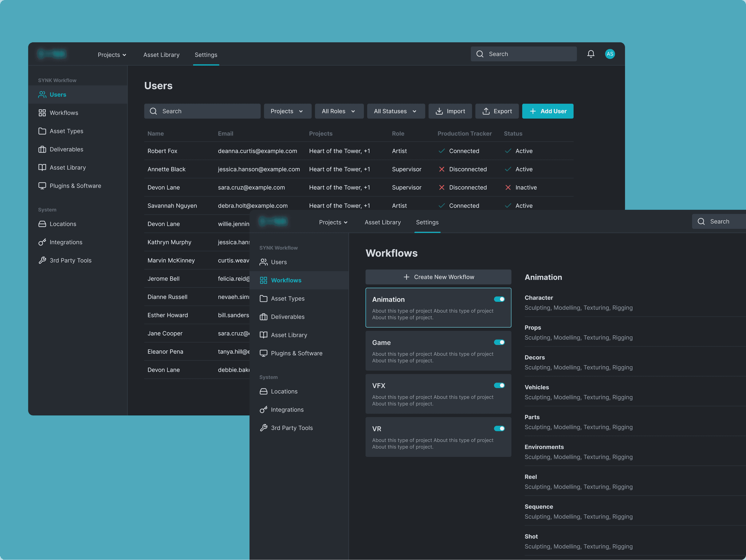Click the Users table search field
Viewport: 746px width, 560px height.
[202, 111]
